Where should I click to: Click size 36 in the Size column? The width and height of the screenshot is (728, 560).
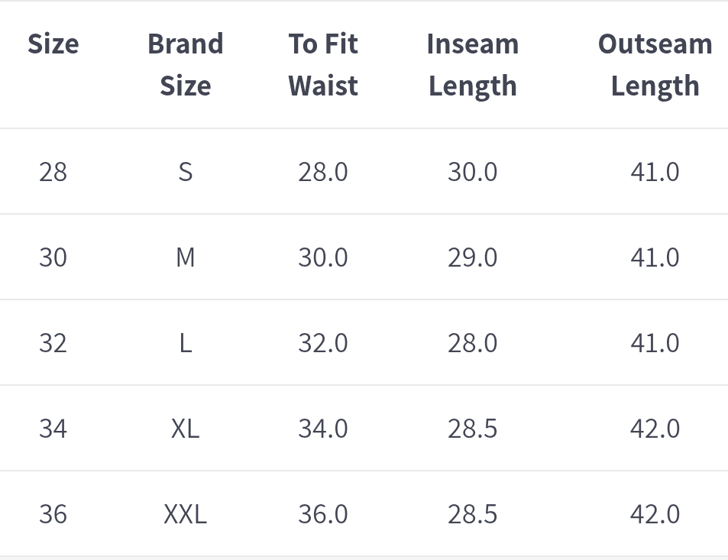click(x=53, y=514)
